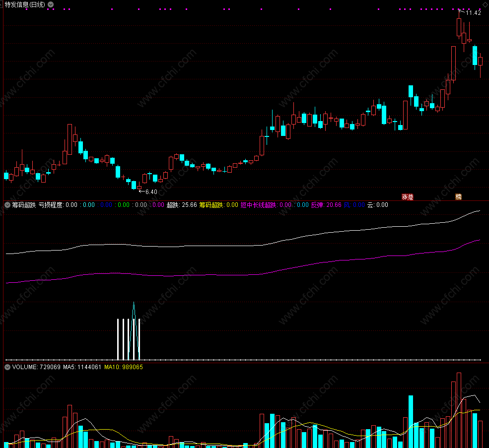Click the 榜 tag marker on the chart
Image resolution: width=489 pixels, height=448 pixels.
[458, 197]
